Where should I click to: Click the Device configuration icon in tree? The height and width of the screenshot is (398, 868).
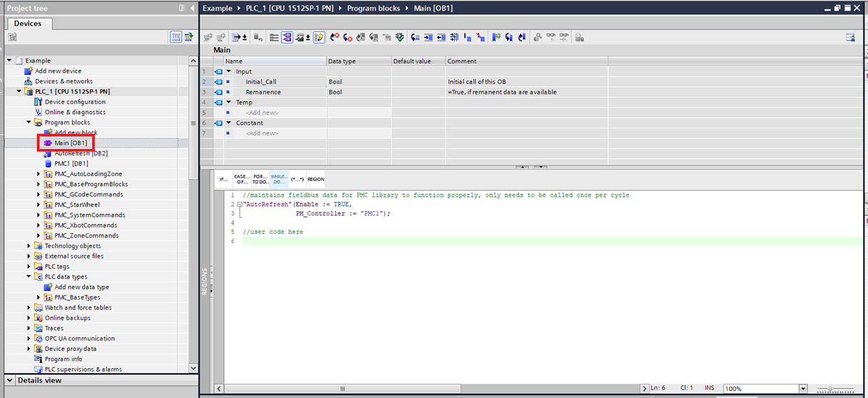pyautogui.click(x=39, y=102)
